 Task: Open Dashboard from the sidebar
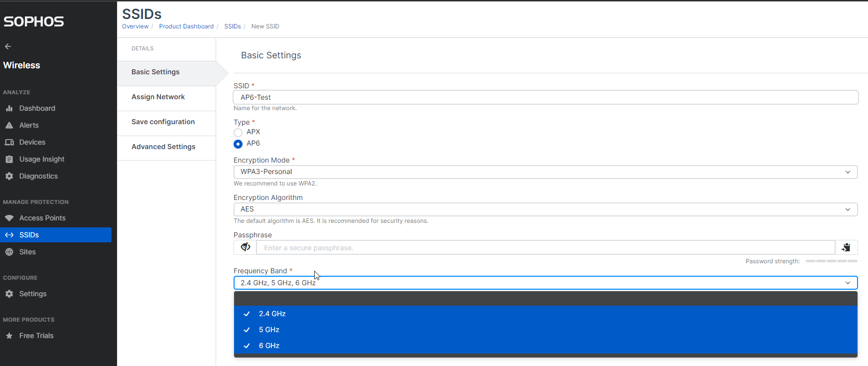(x=37, y=108)
